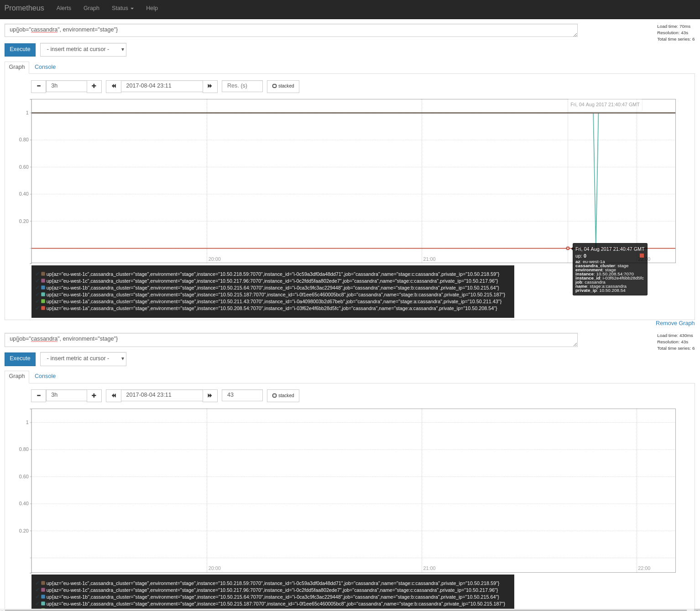Open the Alerts page from the navbar
700x611 pixels.
63,8
